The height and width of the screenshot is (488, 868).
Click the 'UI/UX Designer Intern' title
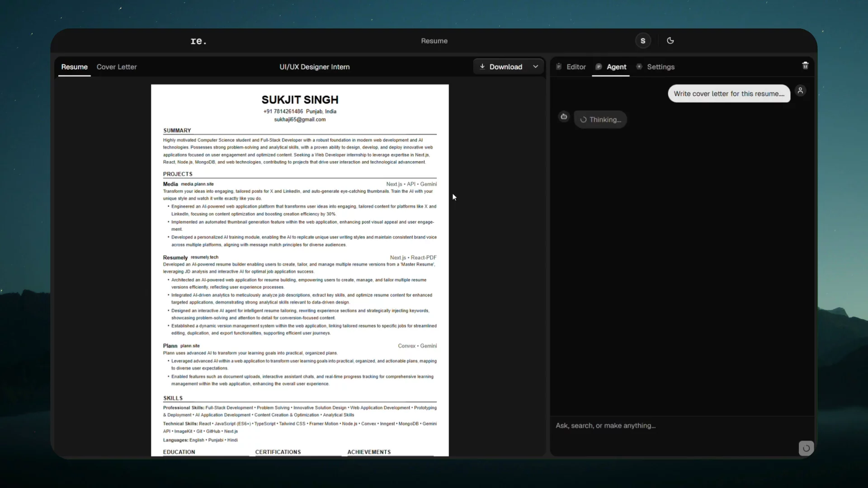315,67
